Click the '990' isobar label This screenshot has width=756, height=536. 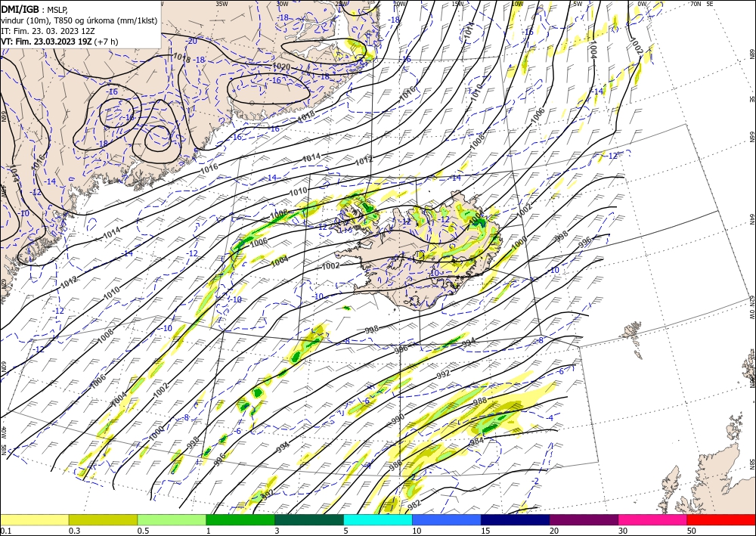(x=398, y=420)
